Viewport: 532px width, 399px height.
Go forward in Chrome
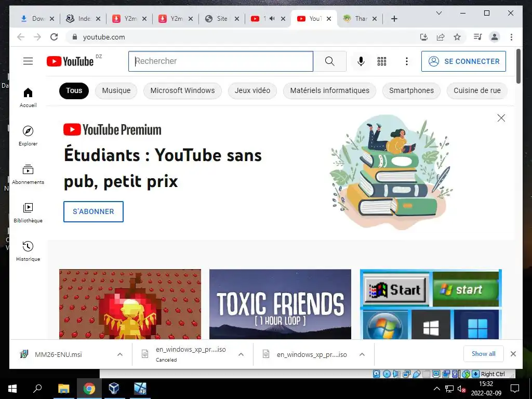pos(37,37)
